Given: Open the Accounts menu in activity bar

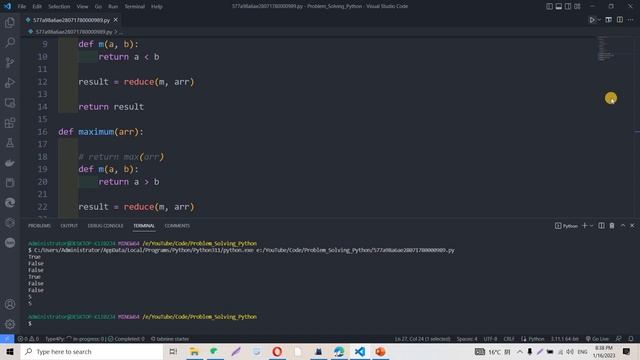Looking at the screenshot, I should (x=10, y=304).
